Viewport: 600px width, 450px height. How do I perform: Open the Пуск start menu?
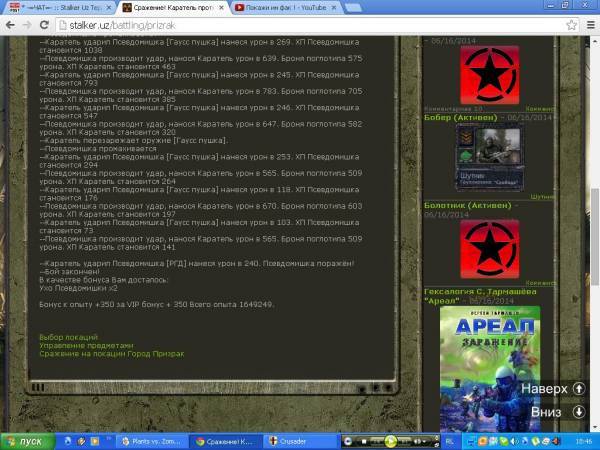[25, 440]
